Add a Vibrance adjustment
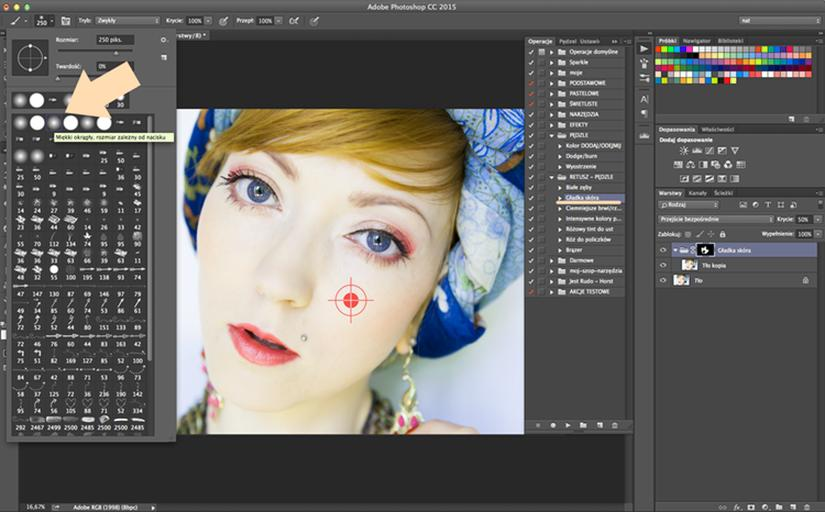The image size is (825, 512). [x=735, y=150]
